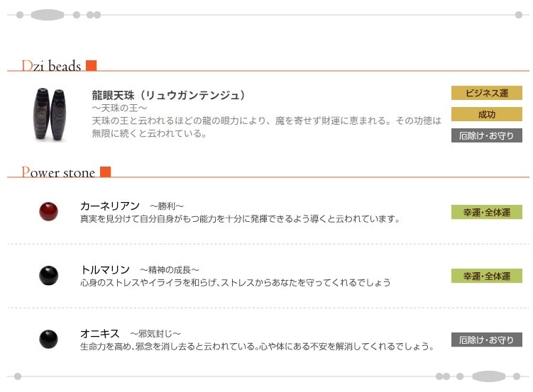Click the 成功 gold tag
The image size is (533, 392).
(x=486, y=114)
